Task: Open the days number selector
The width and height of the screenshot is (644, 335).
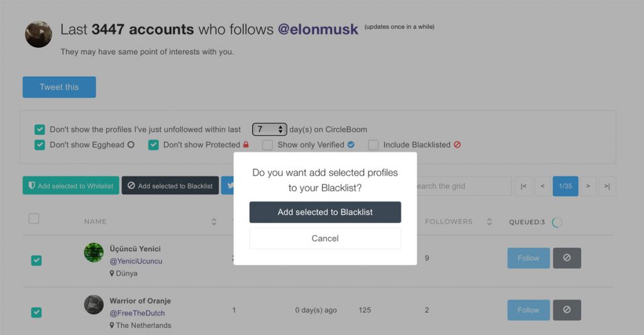Action: 269,129
